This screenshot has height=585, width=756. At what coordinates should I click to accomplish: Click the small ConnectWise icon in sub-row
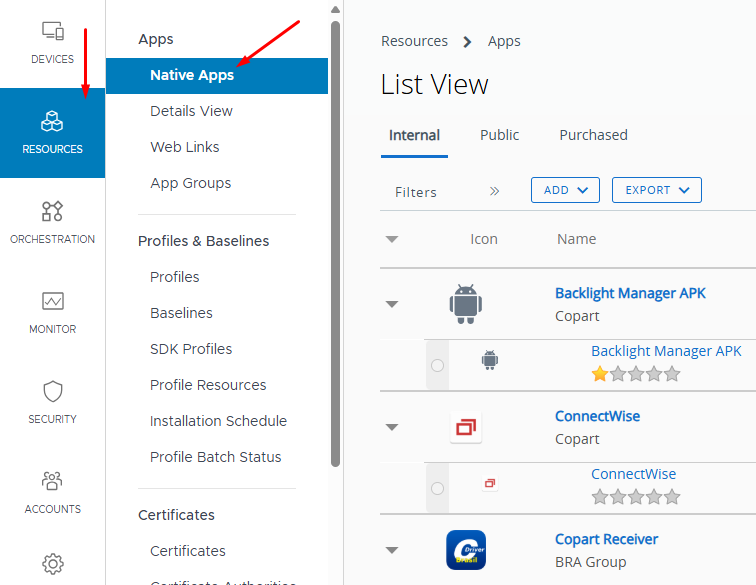pyautogui.click(x=490, y=483)
